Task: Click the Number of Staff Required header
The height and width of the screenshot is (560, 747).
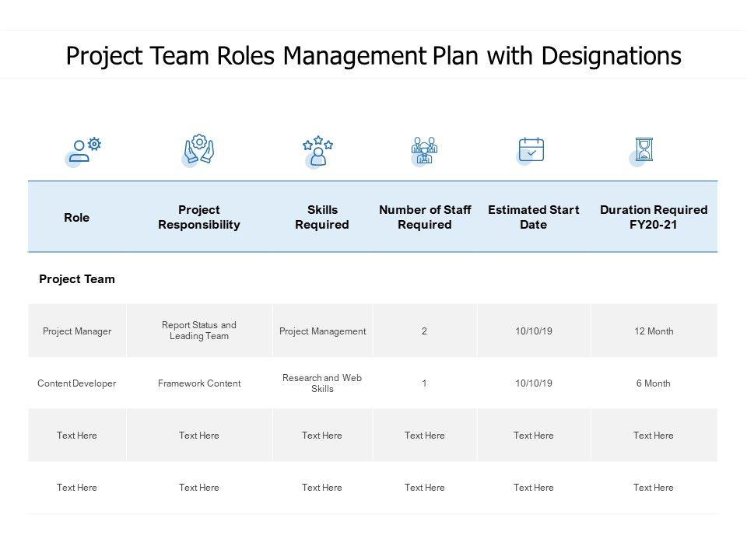Action: click(425, 217)
